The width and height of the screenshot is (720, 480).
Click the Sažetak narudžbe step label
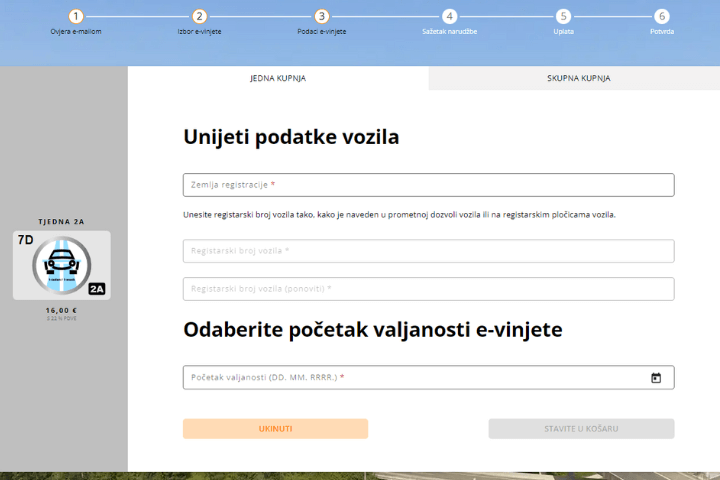[x=450, y=32]
